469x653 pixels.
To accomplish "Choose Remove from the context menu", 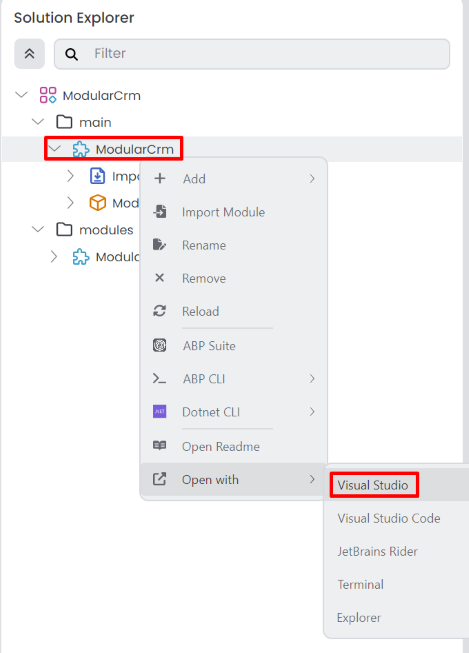I will (234, 278).
